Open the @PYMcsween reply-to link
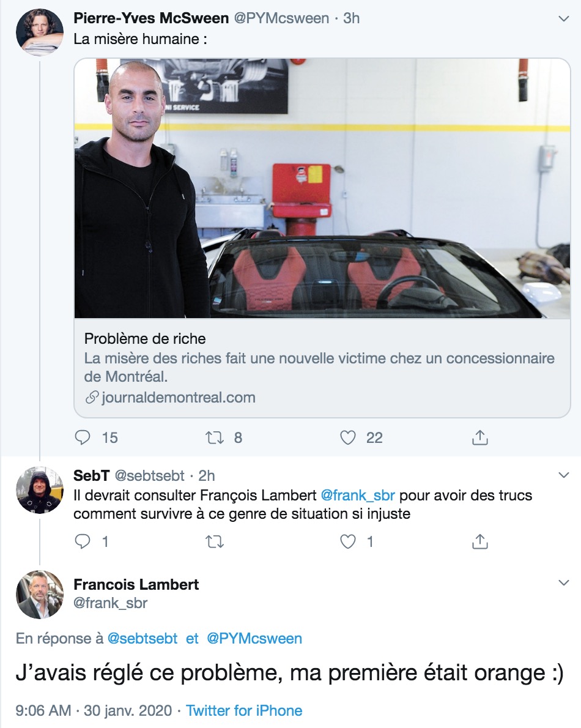This screenshot has height=728, width=581. [254, 639]
